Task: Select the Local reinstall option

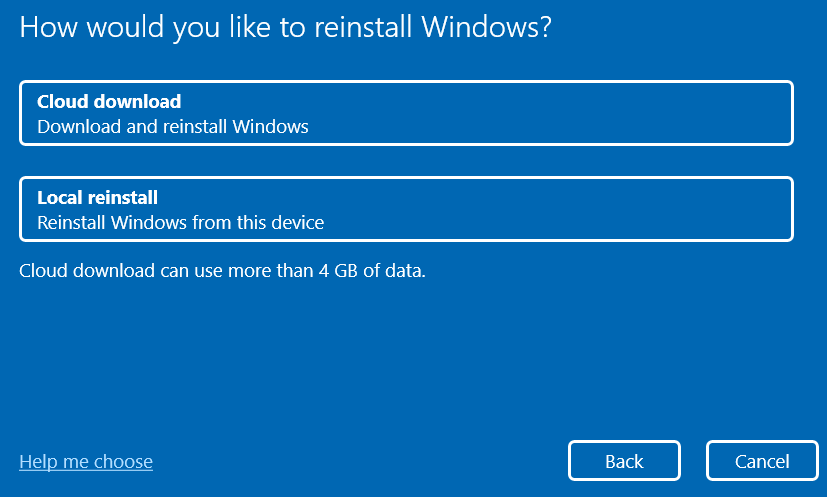Action: pos(406,209)
